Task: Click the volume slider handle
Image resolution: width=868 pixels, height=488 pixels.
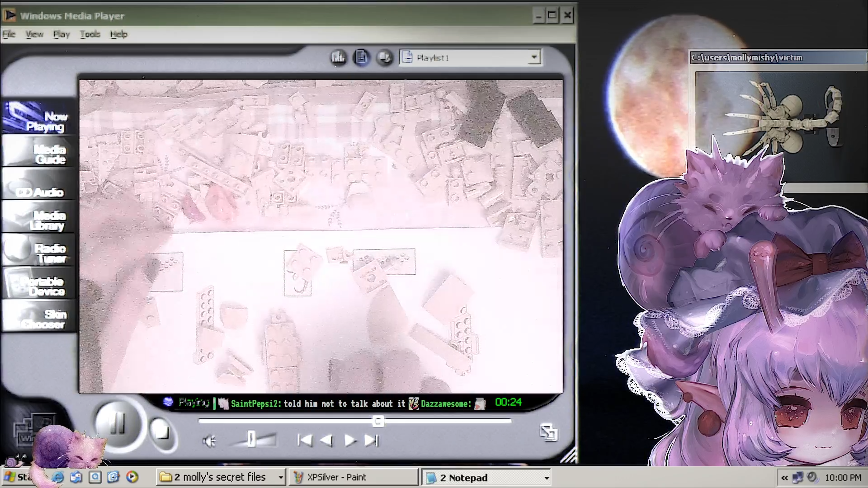Action: click(251, 439)
